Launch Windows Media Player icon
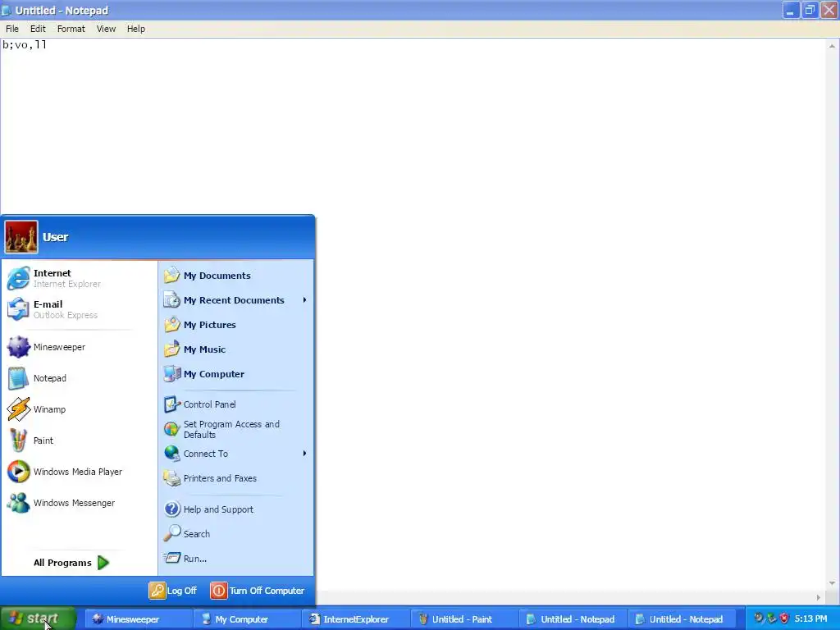Viewport: 840px width, 630px height. pyautogui.click(x=18, y=472)
